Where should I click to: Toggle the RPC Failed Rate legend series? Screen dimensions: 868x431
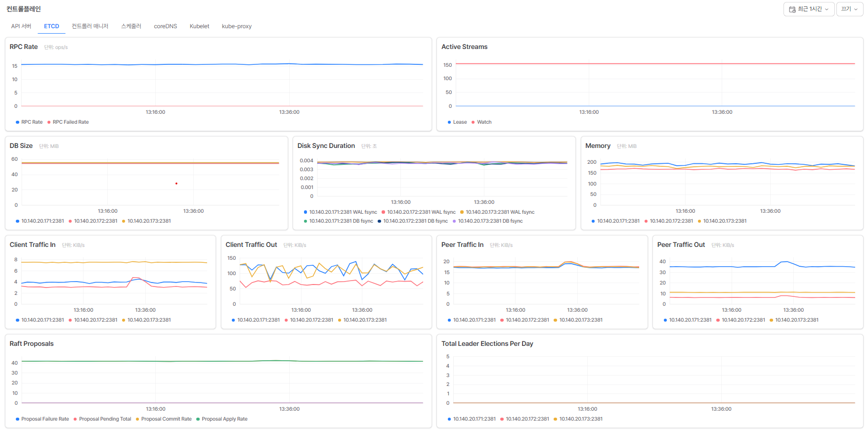point(68,122)
